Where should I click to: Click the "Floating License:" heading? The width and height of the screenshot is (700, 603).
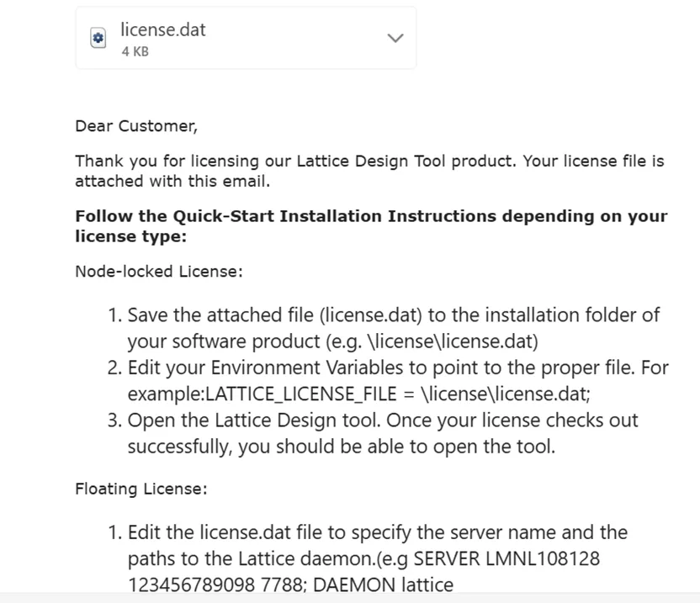point(141,488)
